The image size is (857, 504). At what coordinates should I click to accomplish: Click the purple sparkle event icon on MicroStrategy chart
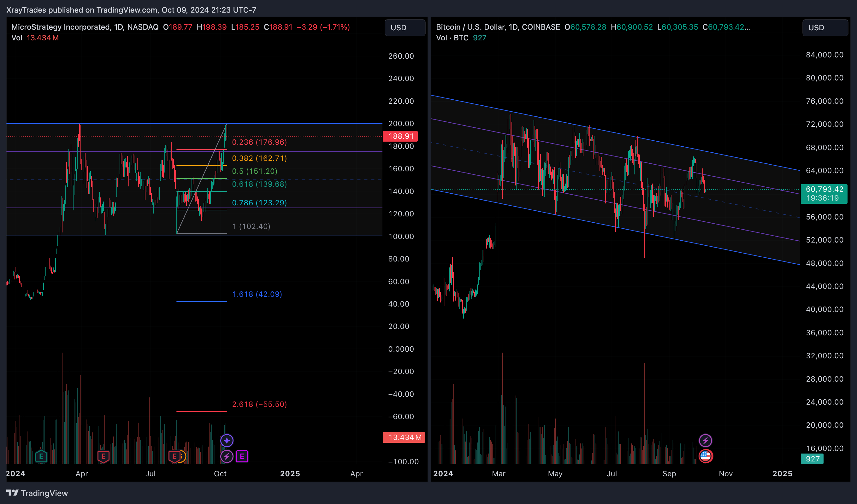point(227,440)
